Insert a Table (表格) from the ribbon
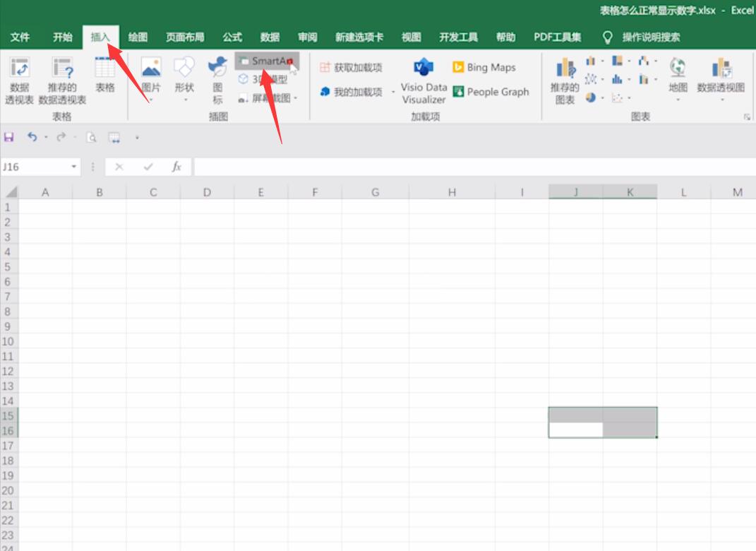 point(104,76)
